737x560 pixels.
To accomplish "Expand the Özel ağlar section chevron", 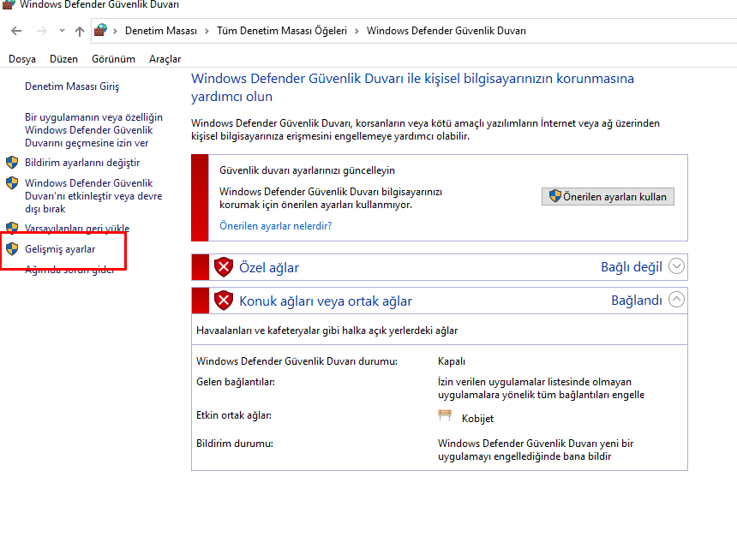I will (x=676, y=266).
